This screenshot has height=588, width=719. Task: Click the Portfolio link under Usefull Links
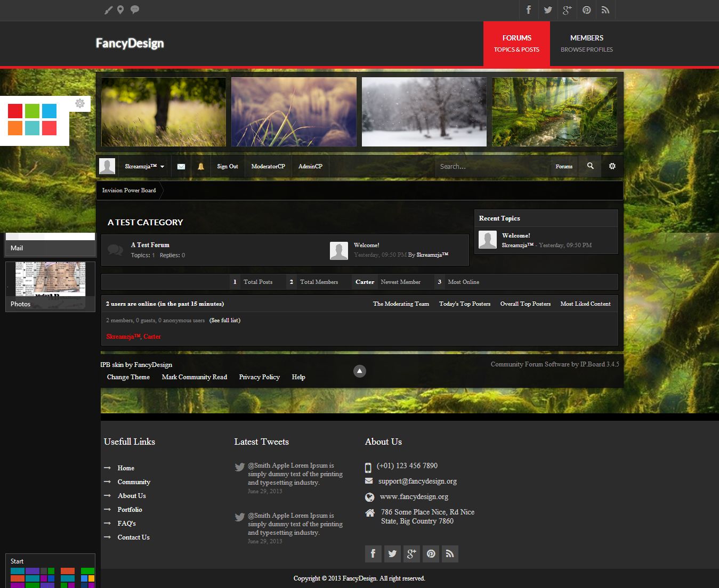tap(130, 510)
